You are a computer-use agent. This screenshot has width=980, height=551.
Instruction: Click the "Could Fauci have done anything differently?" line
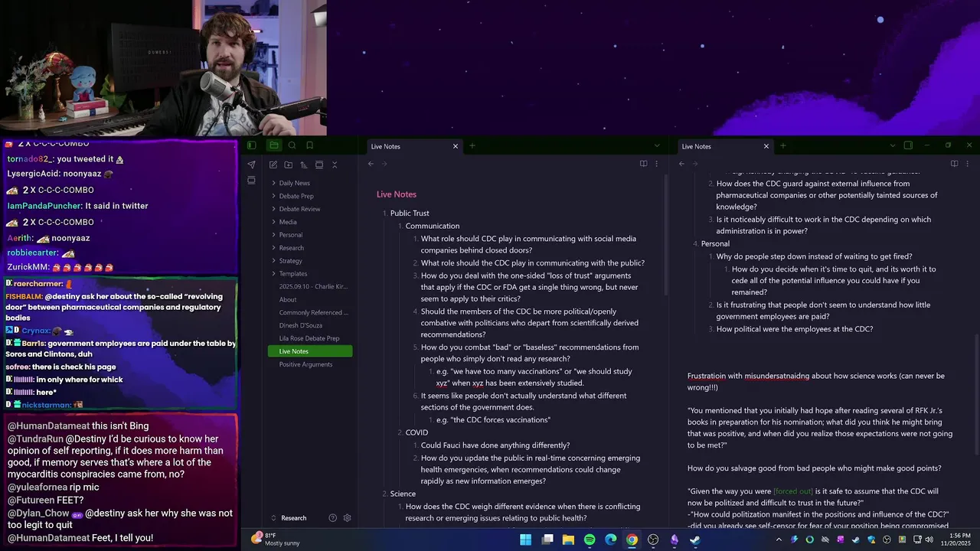(x=495, y=445)
